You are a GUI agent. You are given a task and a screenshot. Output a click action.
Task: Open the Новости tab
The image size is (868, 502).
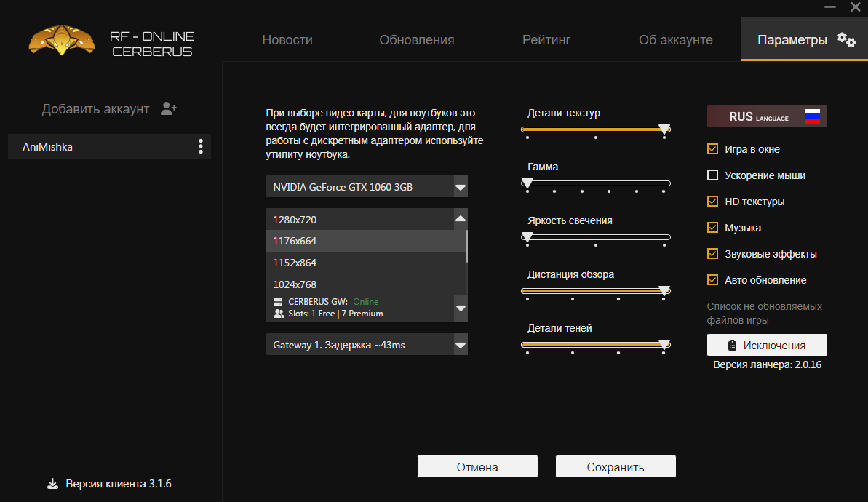pos(287,40)
